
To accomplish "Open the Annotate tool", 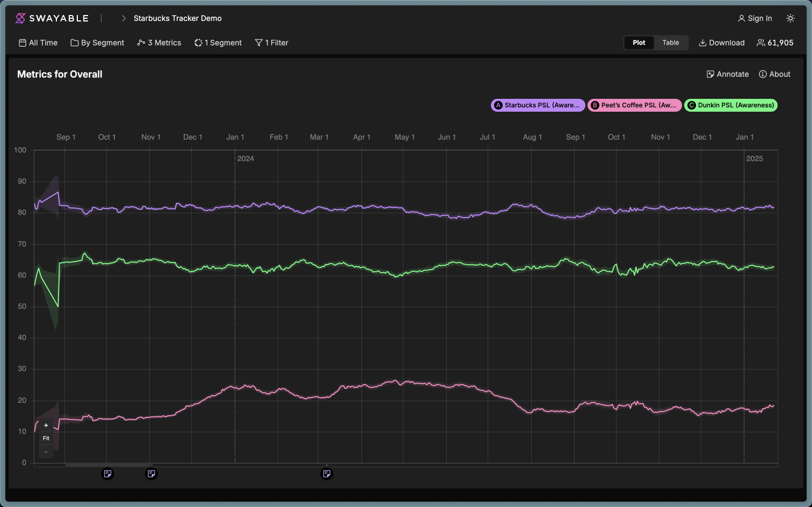I will tap(727, 74).
